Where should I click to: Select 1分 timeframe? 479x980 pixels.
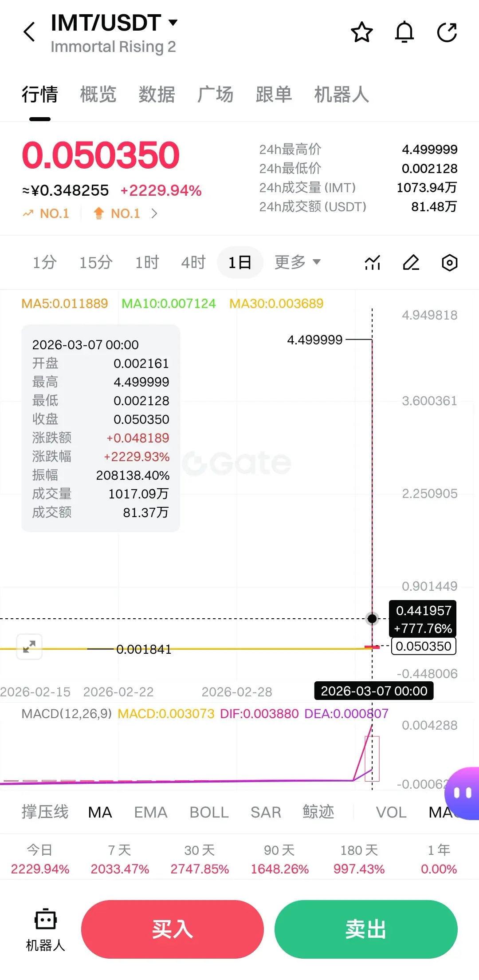click(45, 262)
